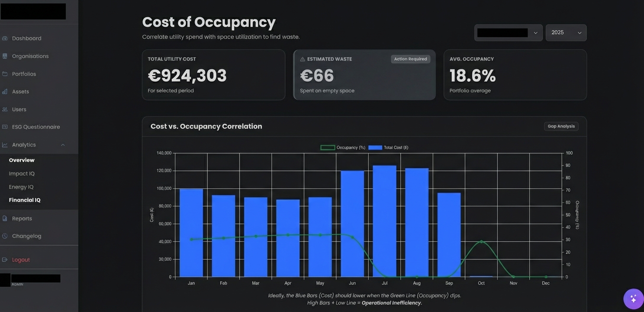Select the Users icon in the sidebar
The height and width of the screenshot is (312, 644).
point(4,109)
